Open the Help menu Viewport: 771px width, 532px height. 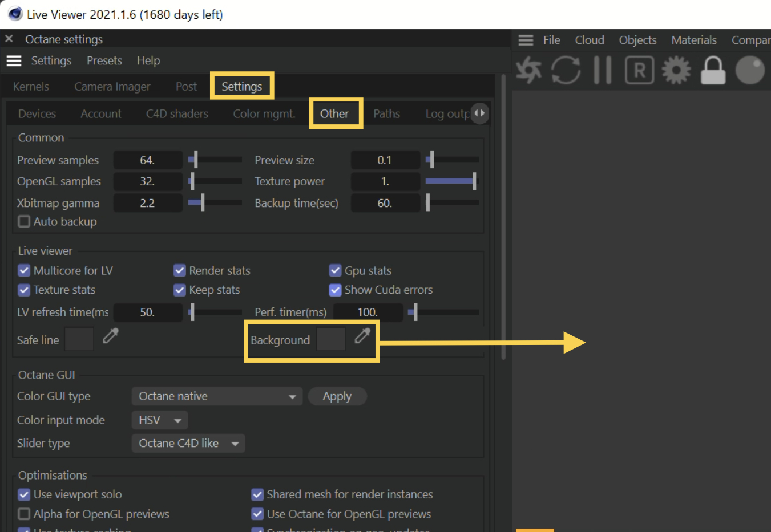(148, 60)
